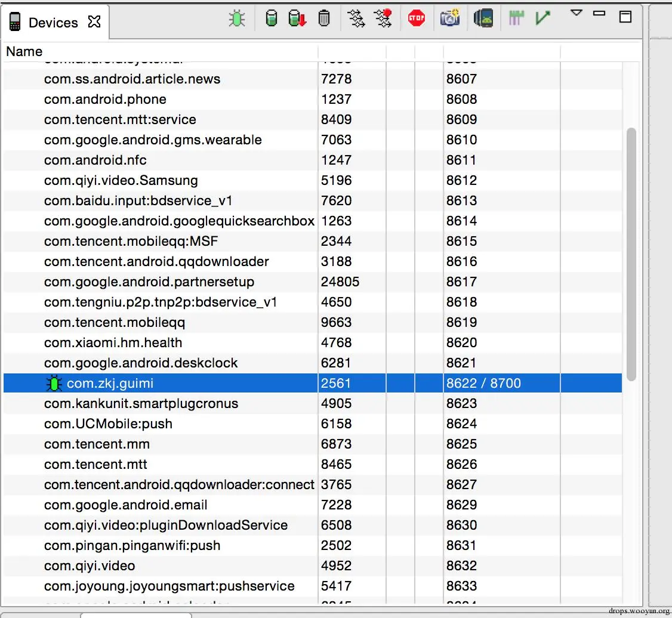Image resolution: width=672 pixels, height=618 pixels.
Task: Select the com.qiyi.video process row
Action: [x=313, y=566]
